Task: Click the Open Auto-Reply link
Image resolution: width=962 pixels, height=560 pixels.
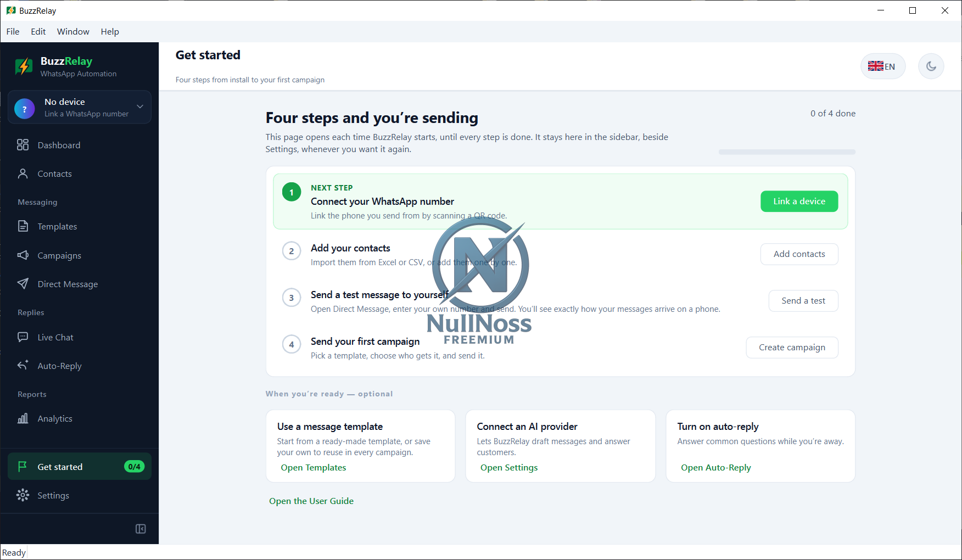Action: [716, 468]
